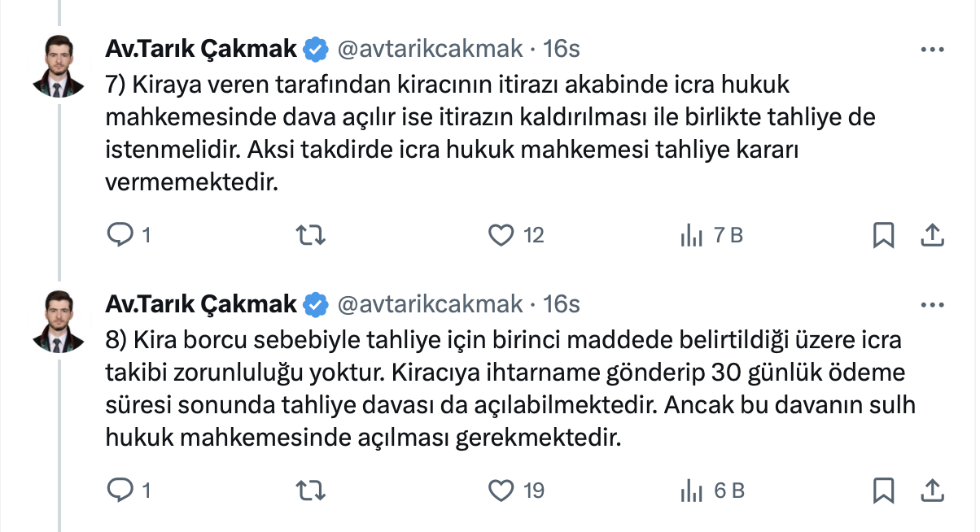Like the tweet with 12 likes

click(501, 235)
